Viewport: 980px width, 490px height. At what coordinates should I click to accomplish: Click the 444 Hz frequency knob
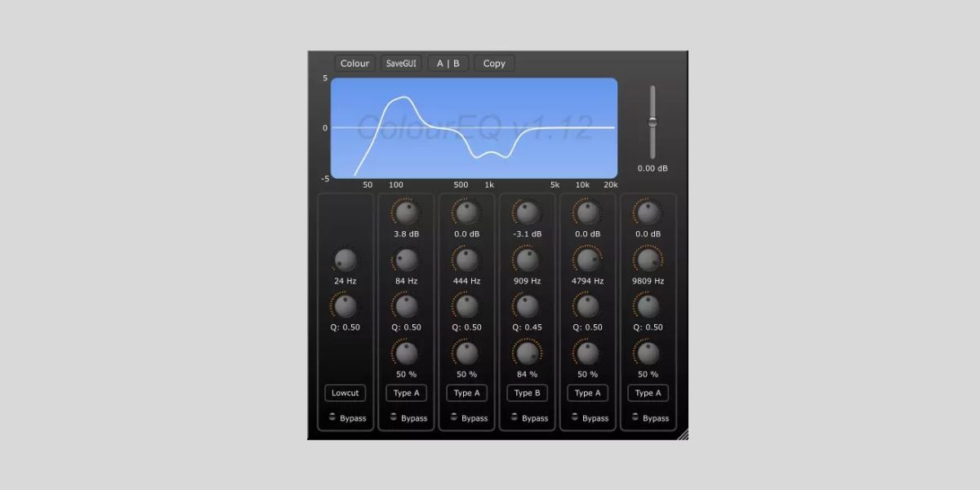click(466, 261)
